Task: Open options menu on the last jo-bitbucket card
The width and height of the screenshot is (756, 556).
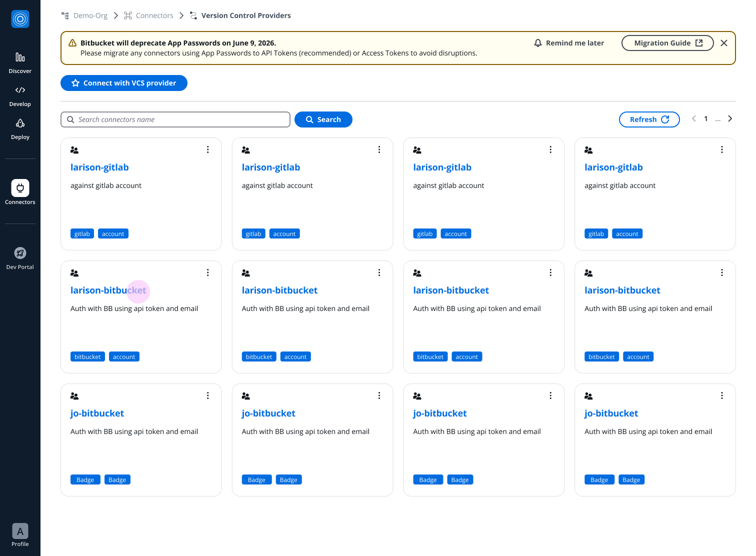Action: coord(722,395)
